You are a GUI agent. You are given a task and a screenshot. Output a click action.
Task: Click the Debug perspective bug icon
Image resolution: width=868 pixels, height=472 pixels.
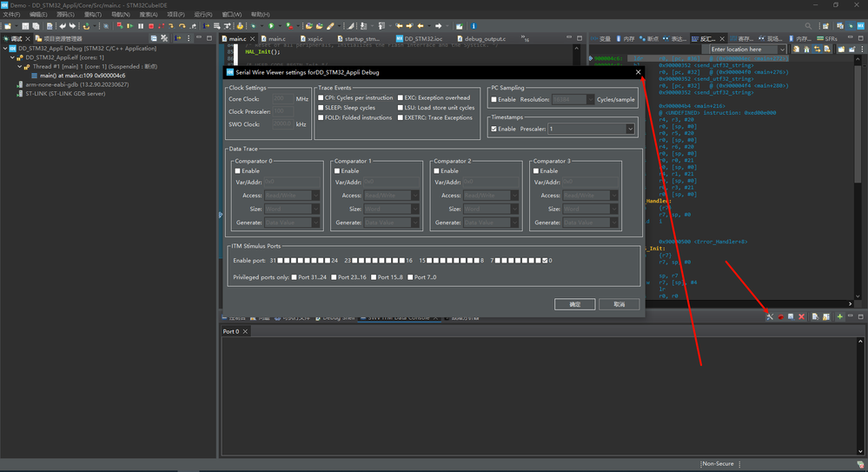851,26
